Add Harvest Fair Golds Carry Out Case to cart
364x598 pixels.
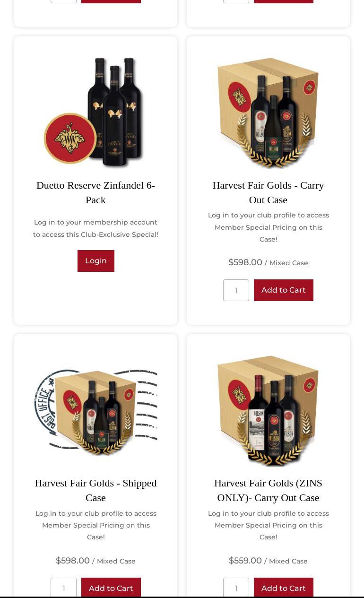(x=284, y=290)
